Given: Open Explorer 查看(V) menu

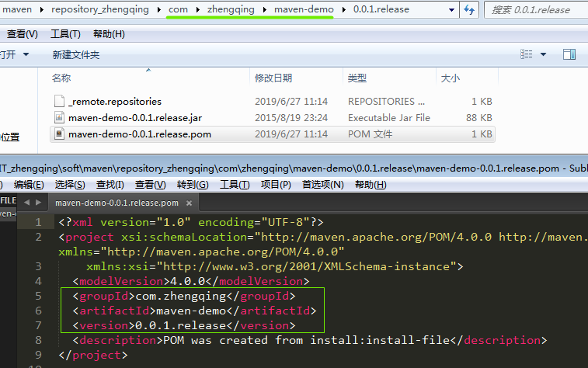Looking at the screenshot, I should [22, 34].
